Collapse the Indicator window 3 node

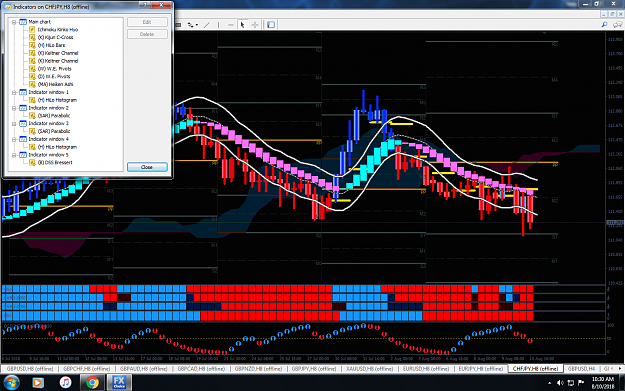click(x=14, y=124)
